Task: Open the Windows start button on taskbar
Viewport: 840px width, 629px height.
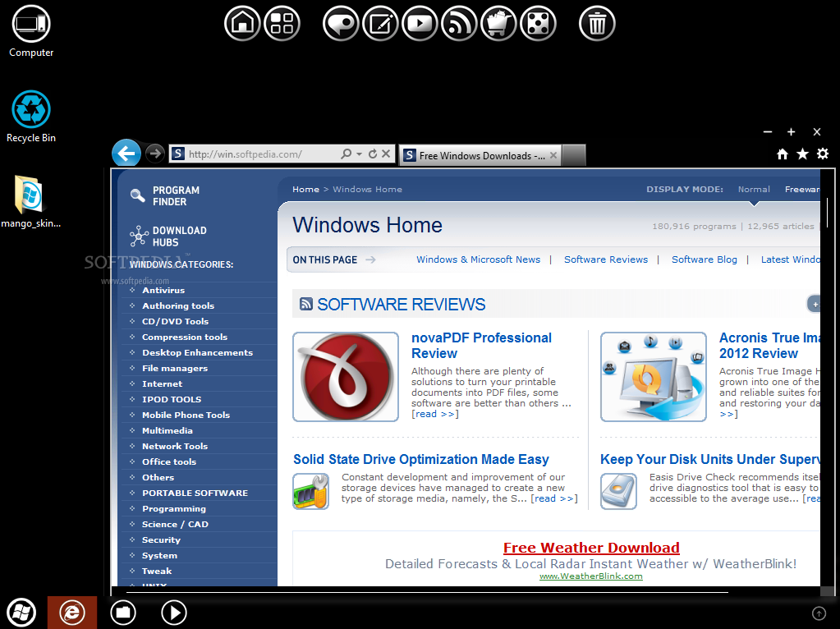Action: point(21,613)
